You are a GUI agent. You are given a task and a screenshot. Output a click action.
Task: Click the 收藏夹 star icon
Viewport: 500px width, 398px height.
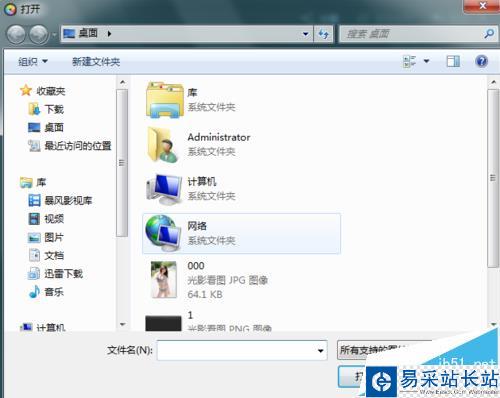tap(26, 90)
